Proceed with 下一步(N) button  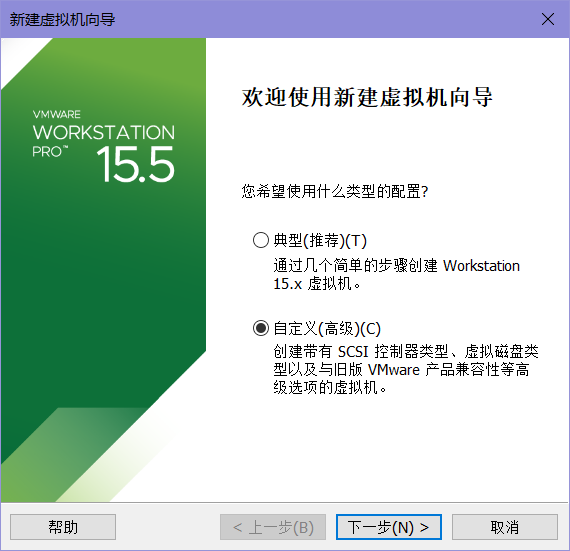(389, 527)
